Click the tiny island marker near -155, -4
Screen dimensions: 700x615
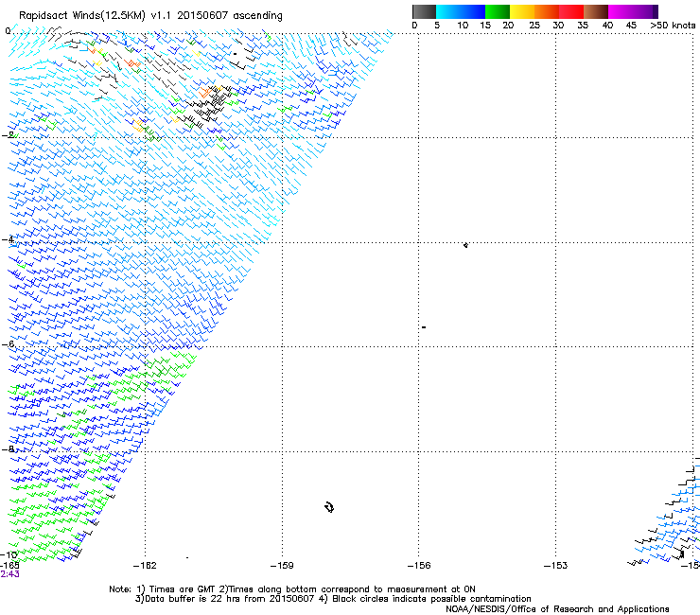click(x=465, y=245)
